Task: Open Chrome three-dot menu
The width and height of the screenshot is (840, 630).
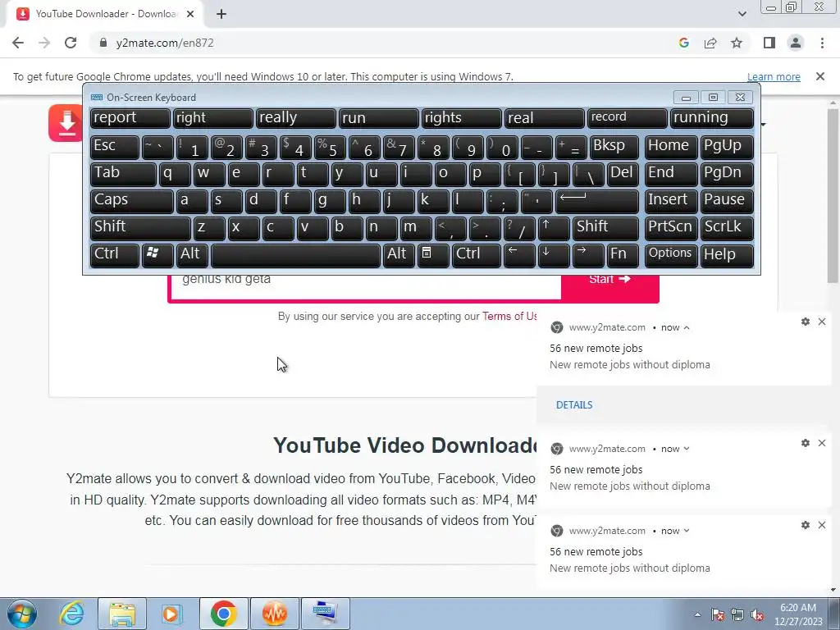Action: click(x=822, y=43)
